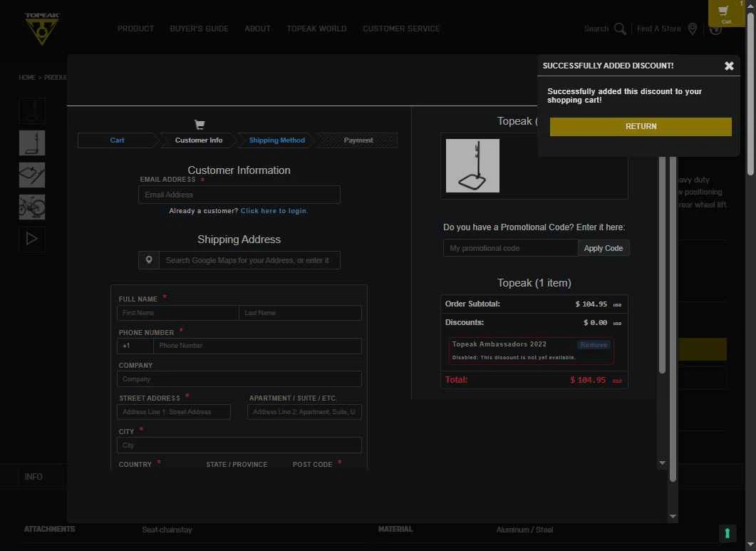This screenshot has width=756, height=551.
Task: Click the stand product image in cart
Action: coord(472,165)
